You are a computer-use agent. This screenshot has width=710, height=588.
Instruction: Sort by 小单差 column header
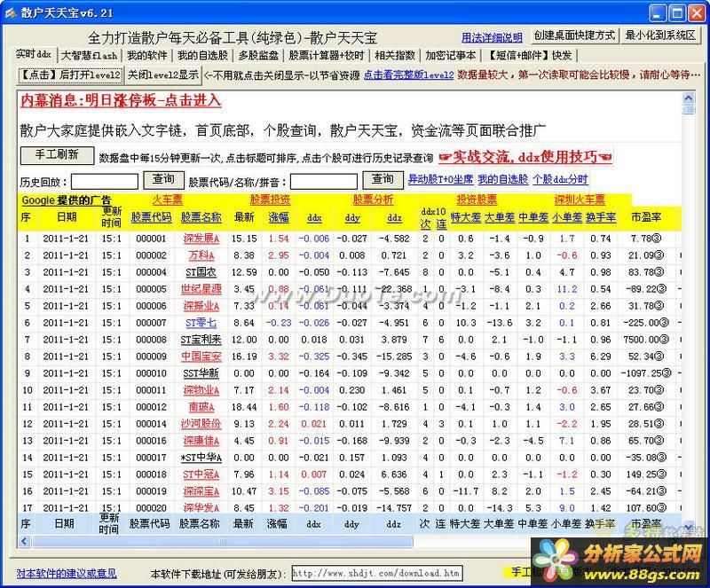[567, 217]
